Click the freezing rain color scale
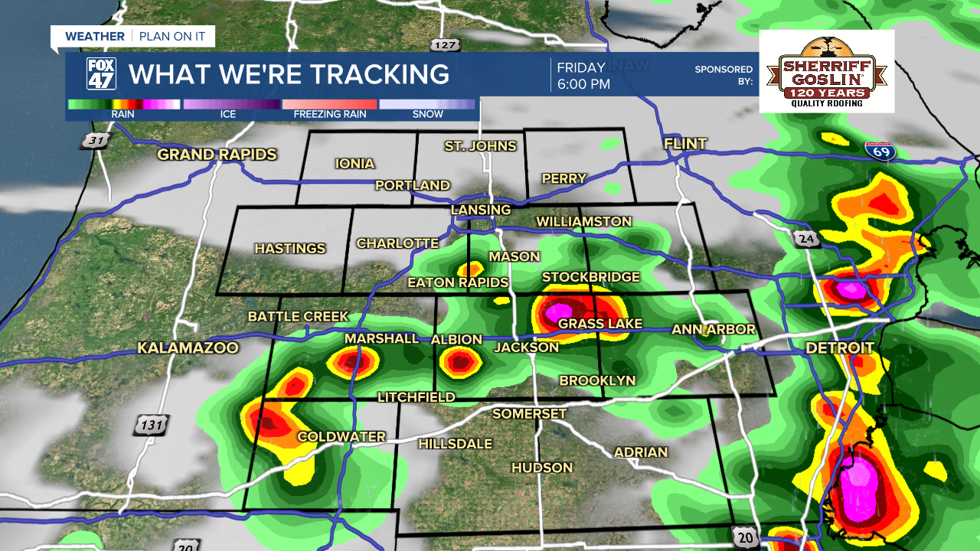Screen dimensions: 980x551 click(x=330, y=104)
